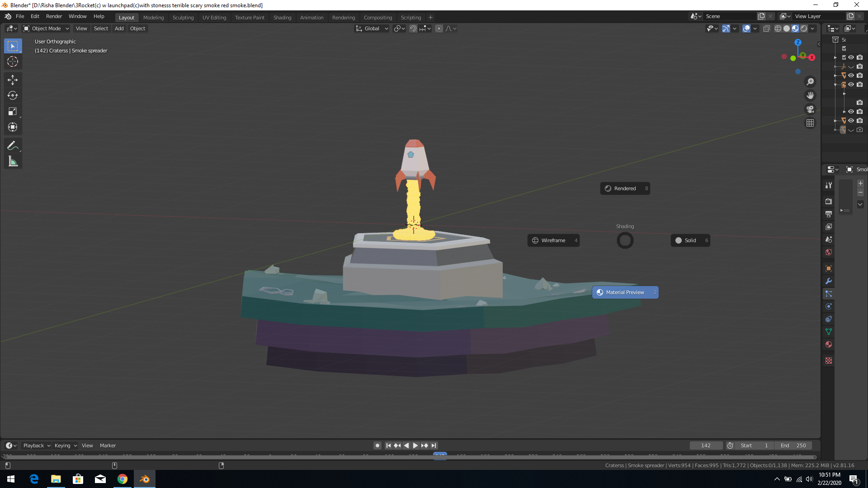Screen dimensions: 868x488
Task: Toggle viewport gizmos display button
Action: coord(726,28)
